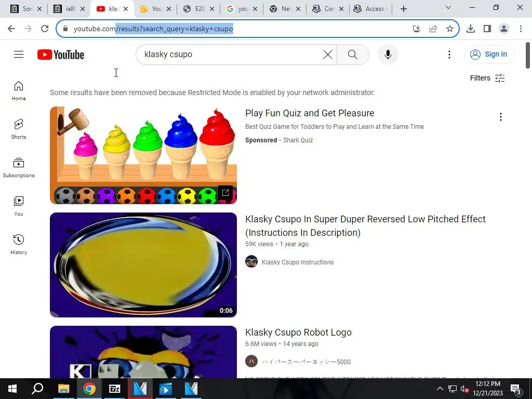Switch to the 'Access' tab
This screenshot has height=399, width=532.
370,9
